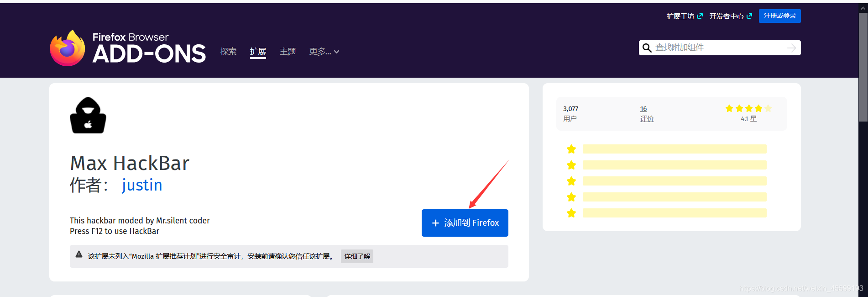This screenshot has height=297, width=868.
Task: Click the Firefox Browser ADD-ONS logo
Action: pyautogui.click(x=128, y=48)
